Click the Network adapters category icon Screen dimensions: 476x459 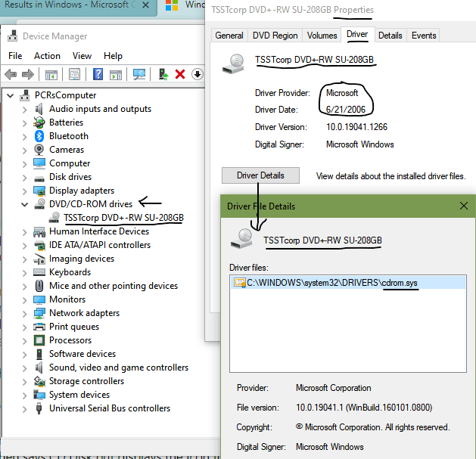39,313
